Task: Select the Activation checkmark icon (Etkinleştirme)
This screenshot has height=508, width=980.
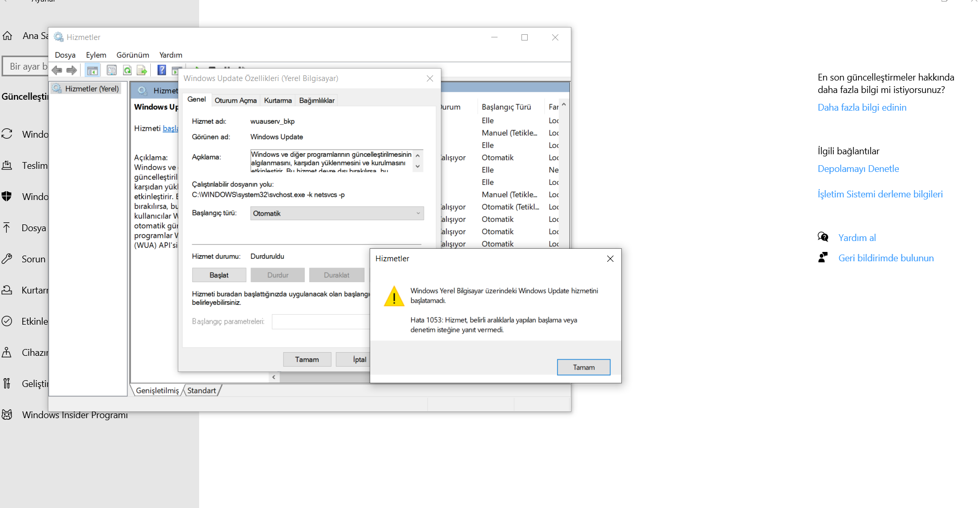Action: pyautogui.click(x=7, y=321)
